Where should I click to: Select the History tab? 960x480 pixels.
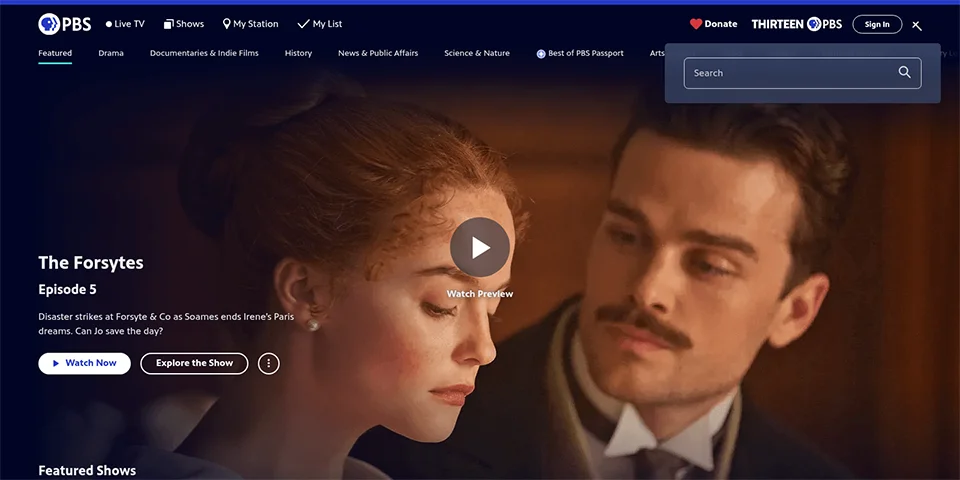298,53
